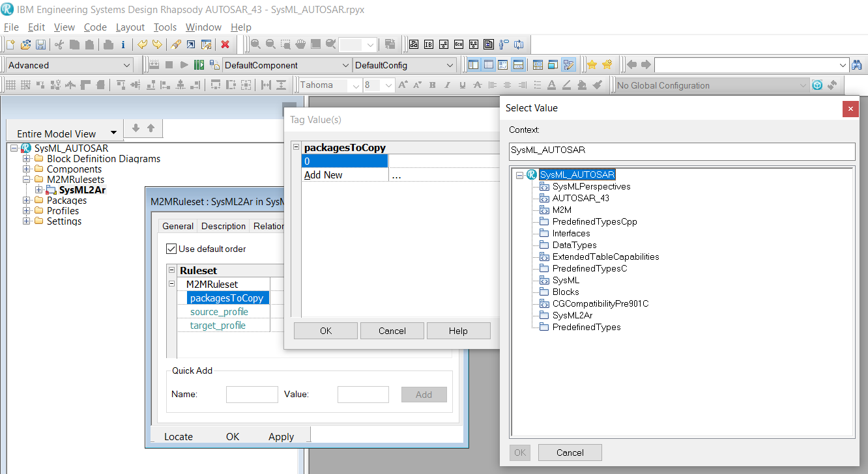This screenshot has width=868, height=474.
Task: Click Cancel in the Select Value dialog
Action: click(x=570, y=453)
